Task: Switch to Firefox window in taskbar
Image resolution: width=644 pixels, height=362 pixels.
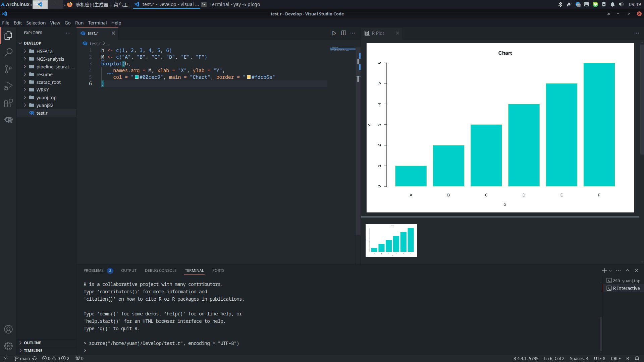Action: 99,4
